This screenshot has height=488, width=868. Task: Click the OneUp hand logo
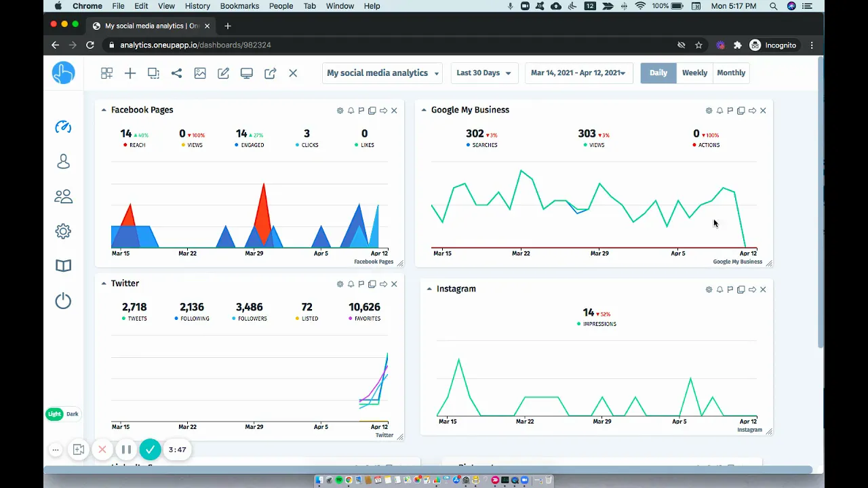pos(64,73)
